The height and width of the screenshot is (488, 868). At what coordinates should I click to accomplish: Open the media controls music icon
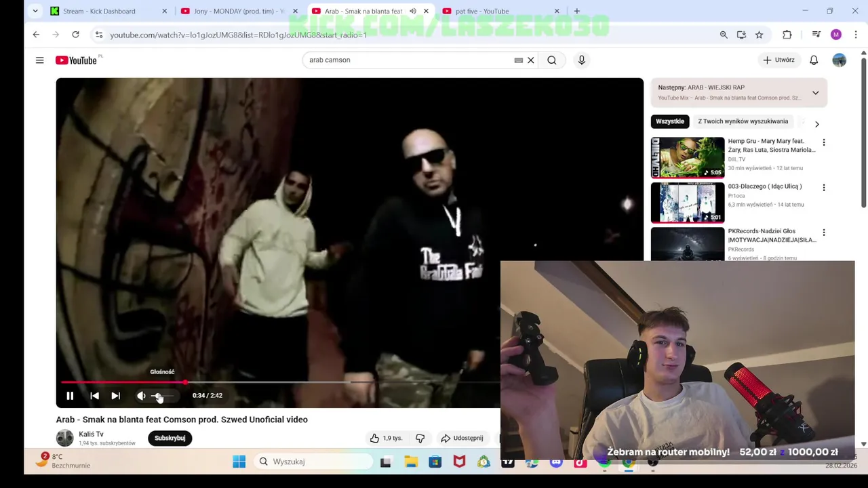coord(816,35)
